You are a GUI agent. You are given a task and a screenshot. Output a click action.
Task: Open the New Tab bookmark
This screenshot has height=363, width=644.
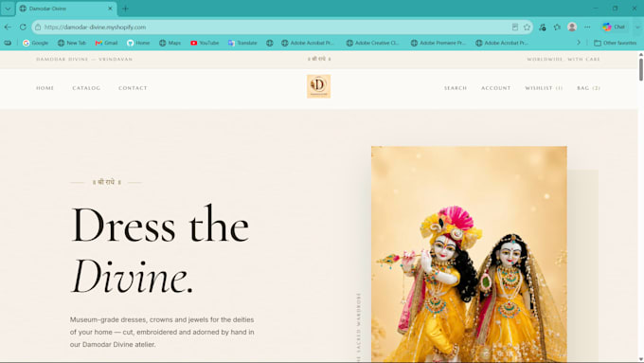(71, 43)
